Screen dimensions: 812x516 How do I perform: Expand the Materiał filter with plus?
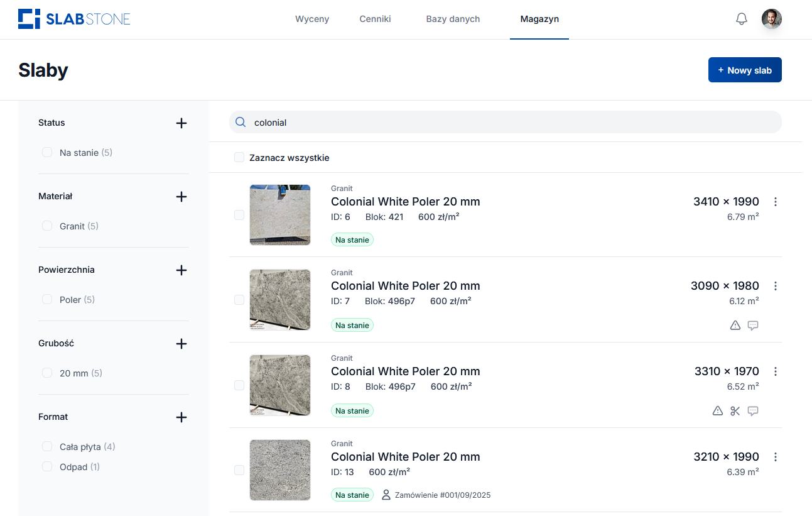coord(181,197)
